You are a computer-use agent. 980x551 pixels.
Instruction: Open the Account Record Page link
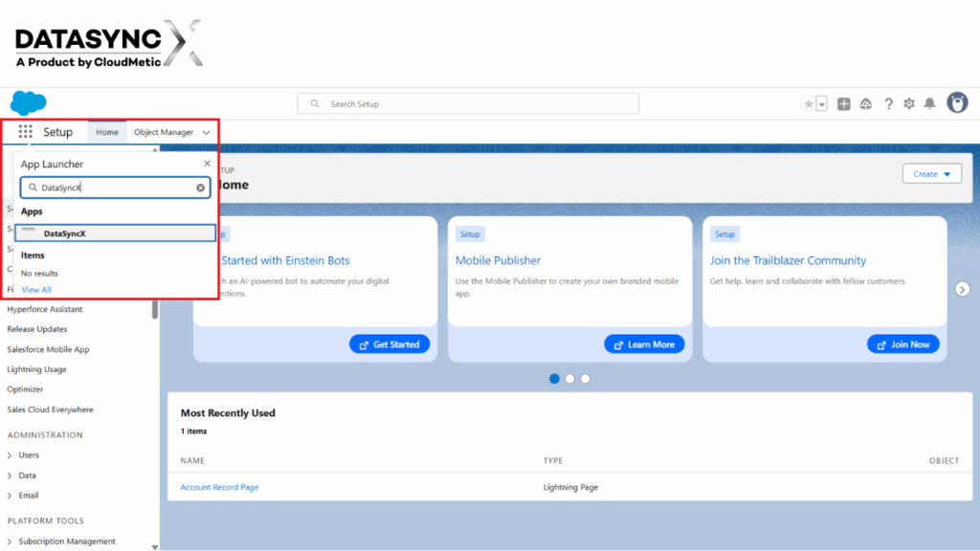219,487
